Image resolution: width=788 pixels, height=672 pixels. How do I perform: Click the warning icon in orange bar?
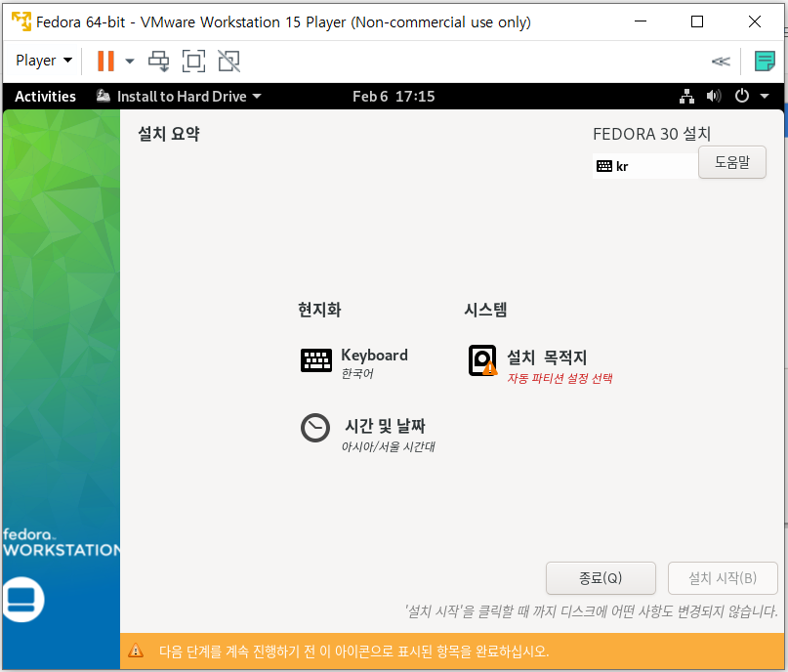(x=135, y=651)
